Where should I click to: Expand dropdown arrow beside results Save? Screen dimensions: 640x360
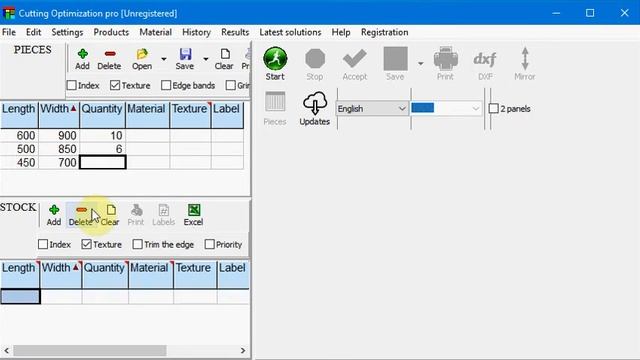click(x=420, y=63)
